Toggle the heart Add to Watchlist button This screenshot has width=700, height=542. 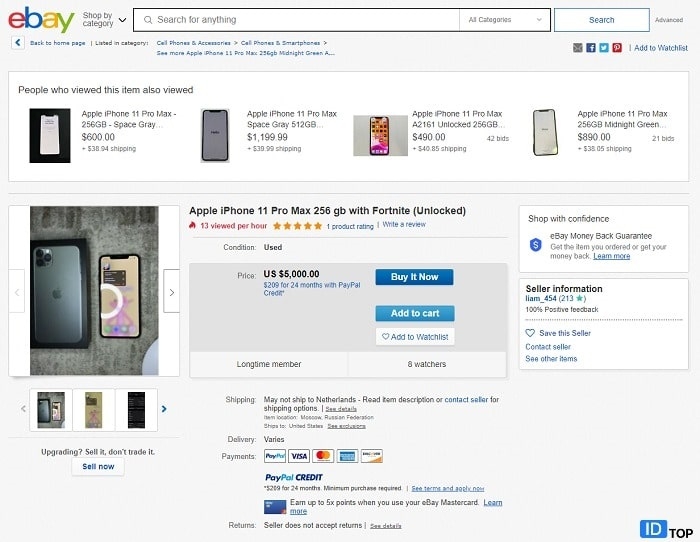(414, 337)
